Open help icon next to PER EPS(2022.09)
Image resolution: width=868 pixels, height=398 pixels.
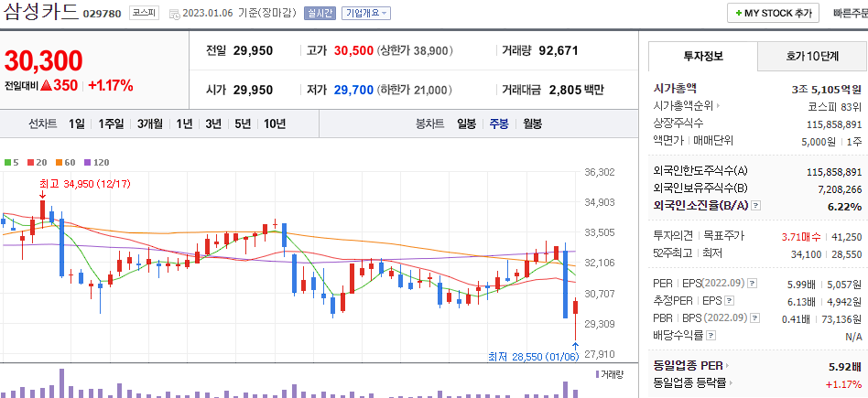(752, 284)
